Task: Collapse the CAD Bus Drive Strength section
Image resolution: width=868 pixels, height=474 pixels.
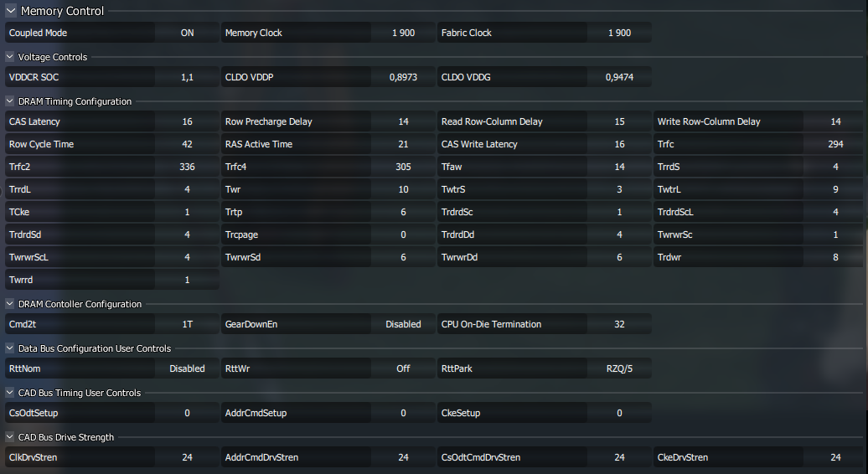Action: 10,437
